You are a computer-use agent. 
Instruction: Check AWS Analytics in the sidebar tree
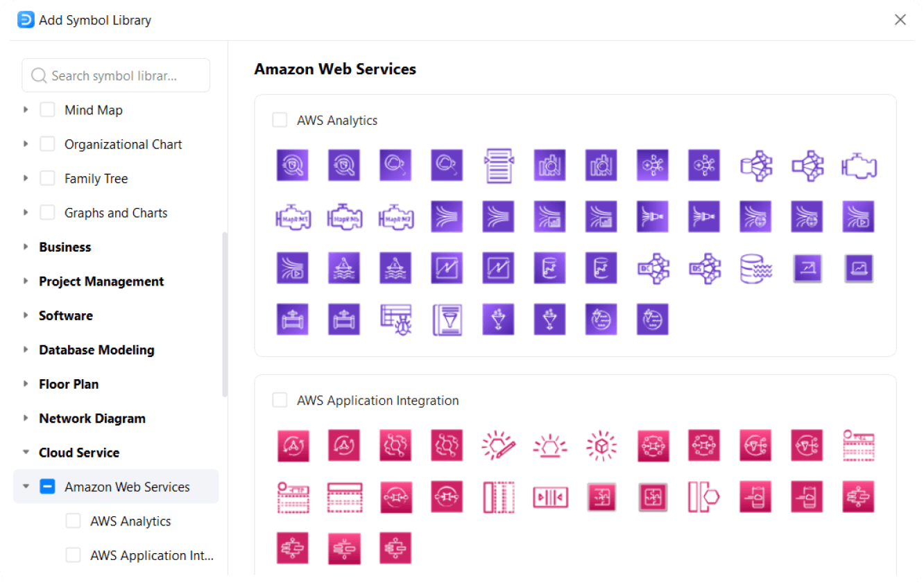[73, 521]
